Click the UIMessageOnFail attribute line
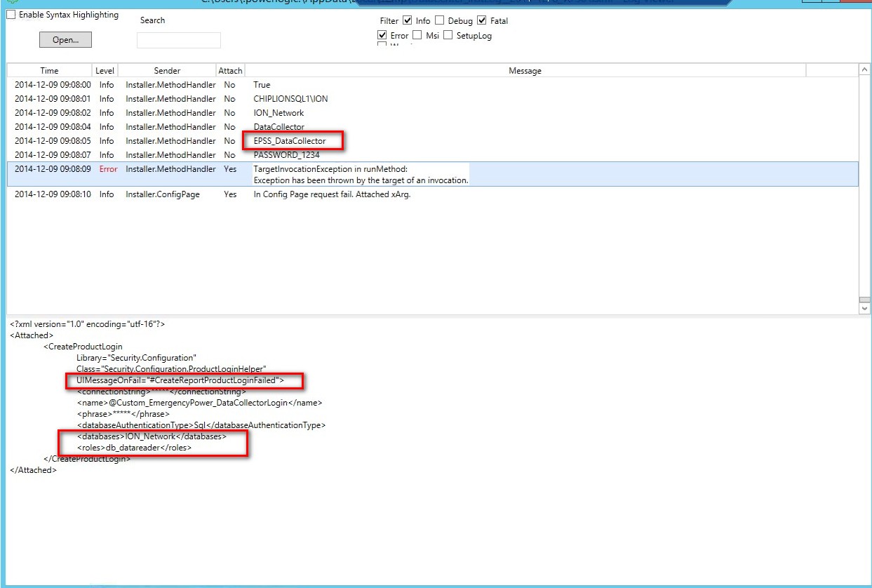Screen dimensions: 872x588 click(x=180, y=380)
